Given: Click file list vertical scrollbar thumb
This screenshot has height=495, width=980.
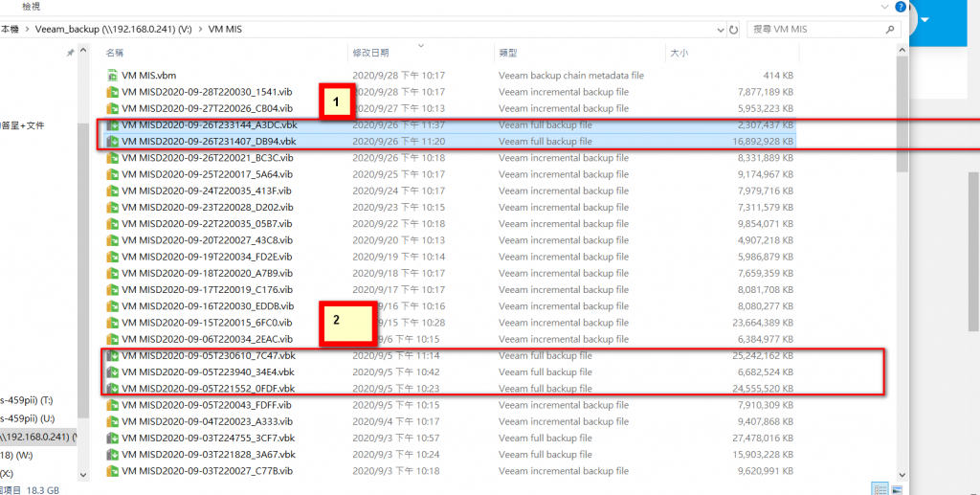Looking at the screenshot, I should click(x=902, y=114).
